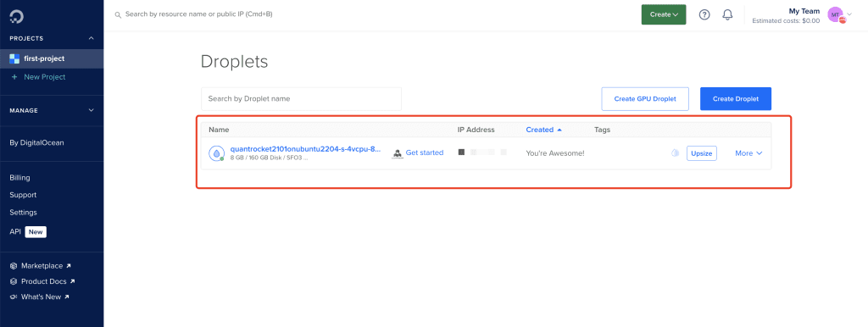Click the MT team avatar
Image resolution: width=868 pixels, height=327 pixels.
[x=835, y=15]
